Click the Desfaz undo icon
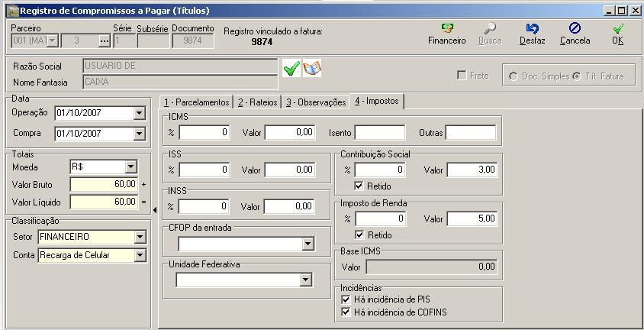 [532, 29]
